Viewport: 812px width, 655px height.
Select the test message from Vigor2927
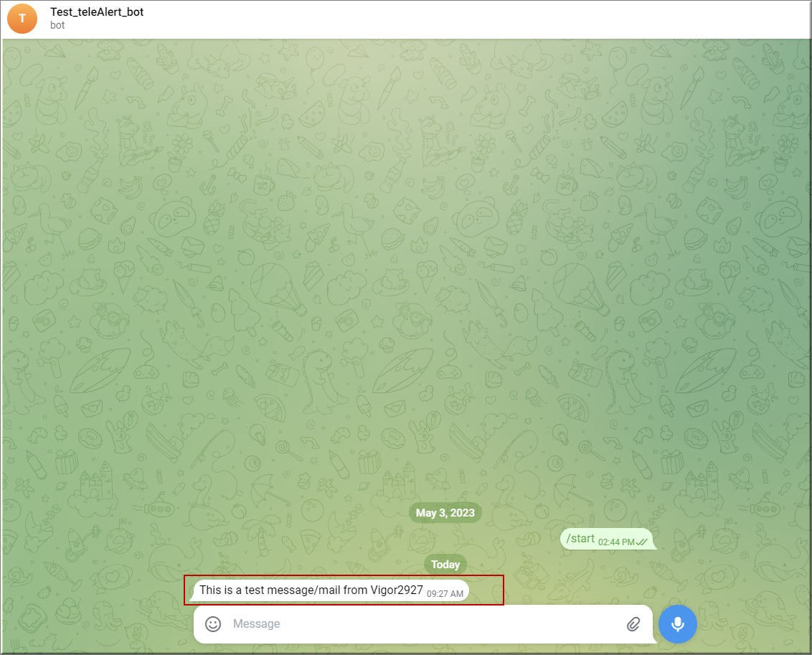tap(329, 590)
